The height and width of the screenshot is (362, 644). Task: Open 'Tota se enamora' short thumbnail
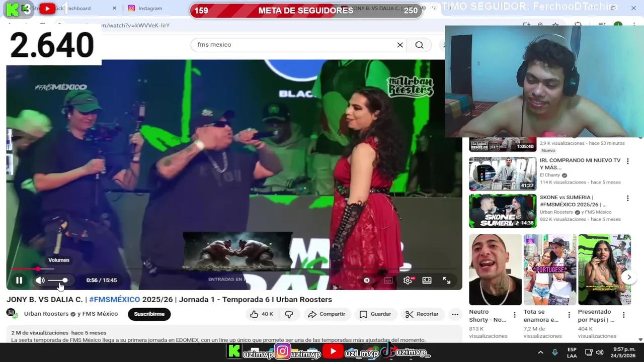point(550,269)
